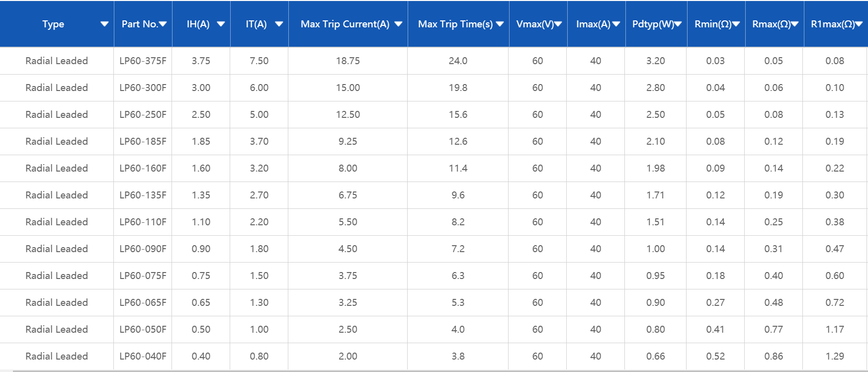Expand the Rmax(Ω) filter arrow

pos(794,24)
